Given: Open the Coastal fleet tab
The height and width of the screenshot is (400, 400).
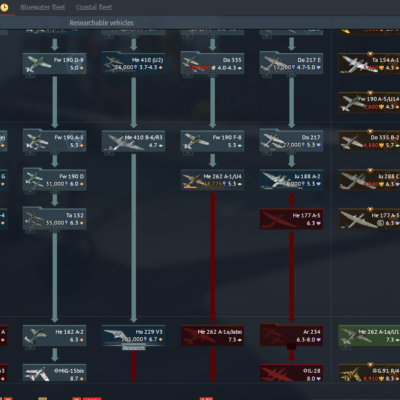Looking at the screenshot, I should pos(94,7).
